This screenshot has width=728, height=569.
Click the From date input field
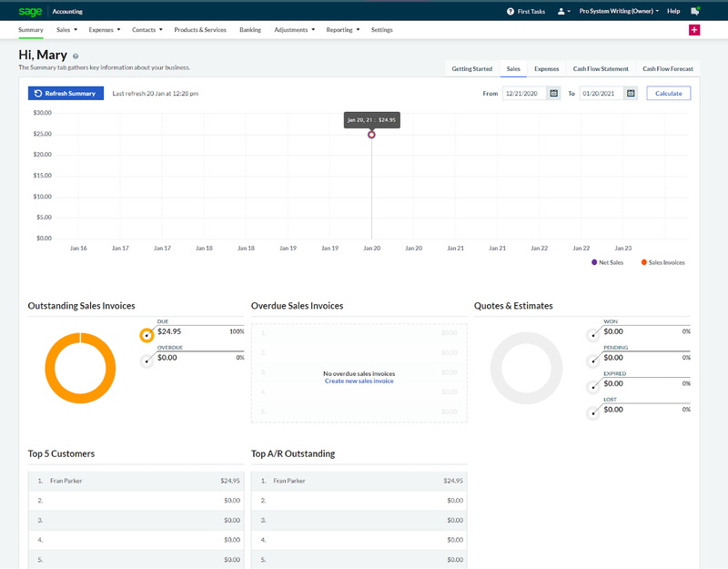[x=525, y=94]
